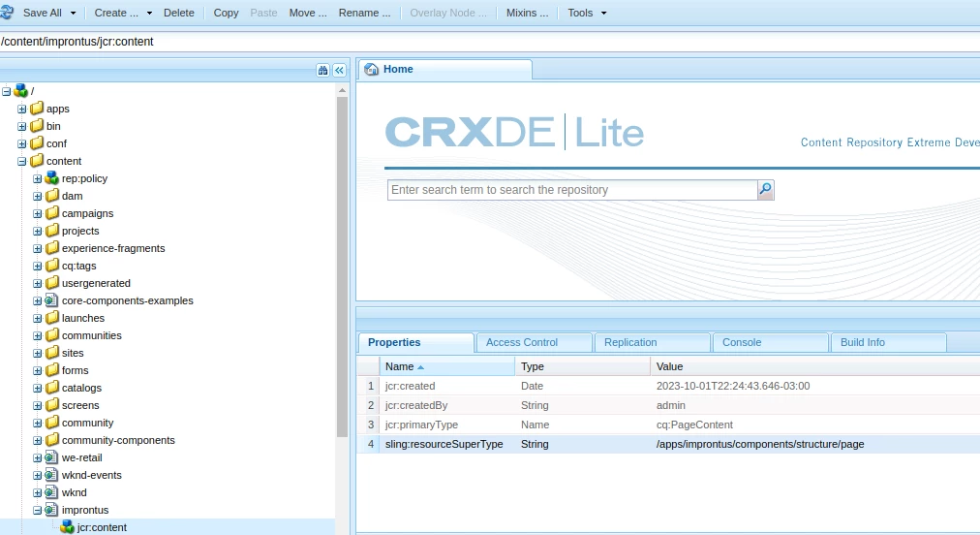Click the Home tab icon
Screen dimensions: 980x535
[x=372, y=69]
